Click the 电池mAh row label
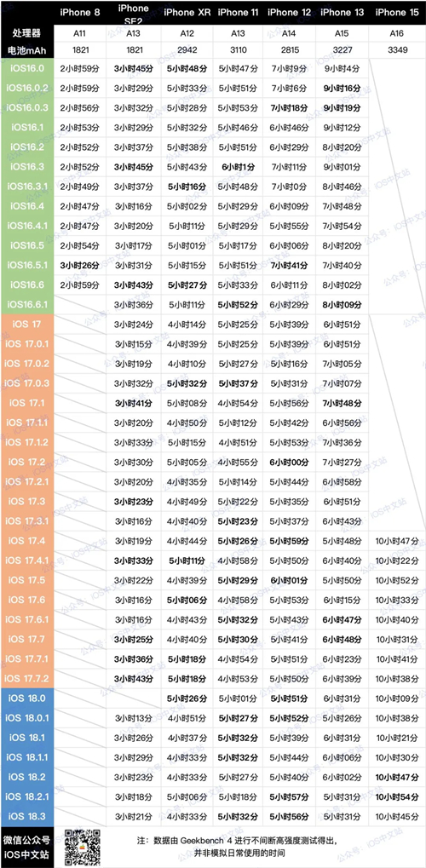Viewport: 426px width, 868px height. coord(28,50)
